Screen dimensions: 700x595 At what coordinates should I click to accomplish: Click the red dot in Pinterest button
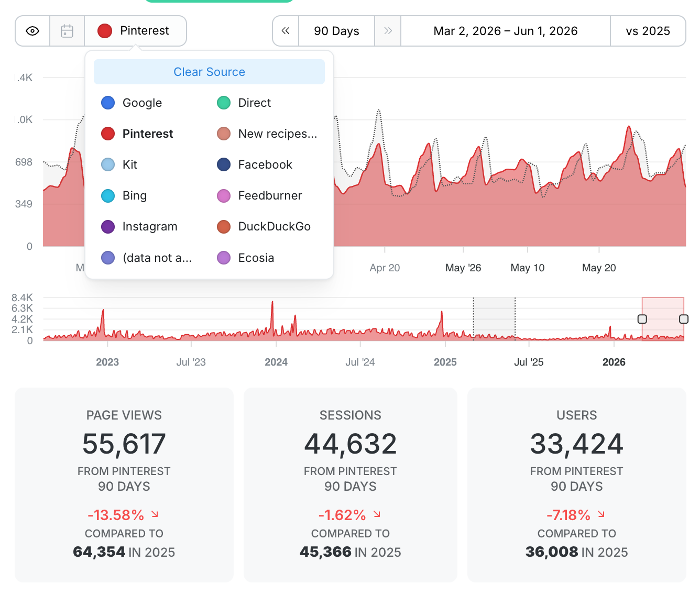pyautogui.click(x=105, y=31)
